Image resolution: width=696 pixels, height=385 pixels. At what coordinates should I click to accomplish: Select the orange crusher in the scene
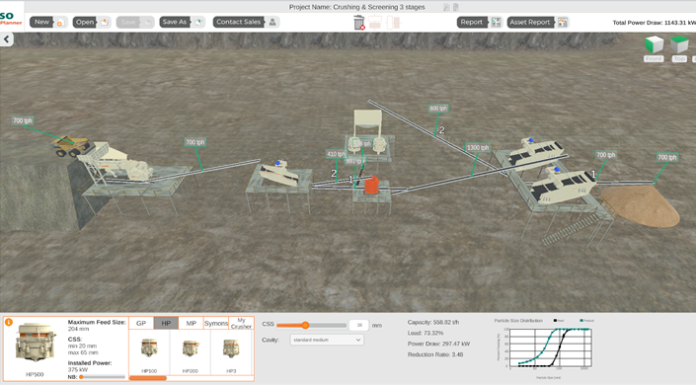tap(372, 184)
